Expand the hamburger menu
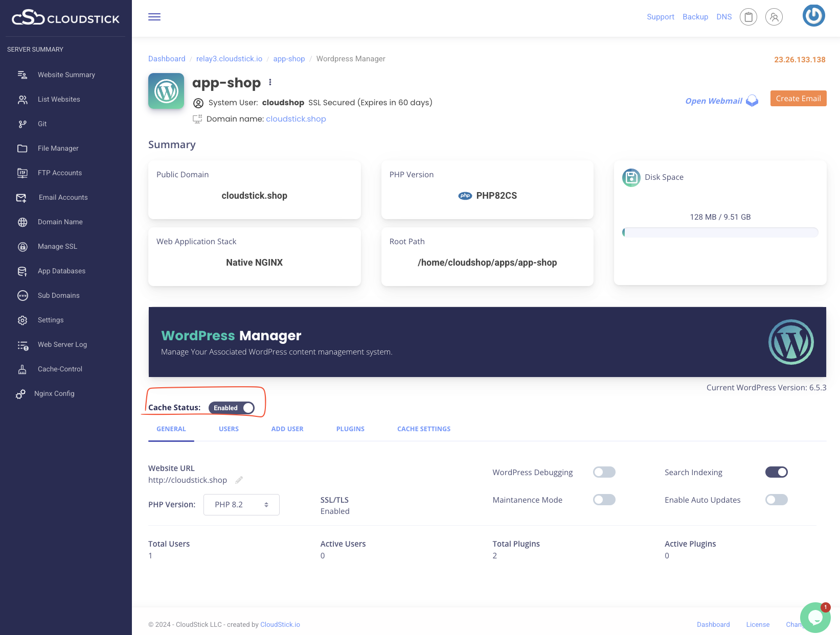 coord(154,17)
